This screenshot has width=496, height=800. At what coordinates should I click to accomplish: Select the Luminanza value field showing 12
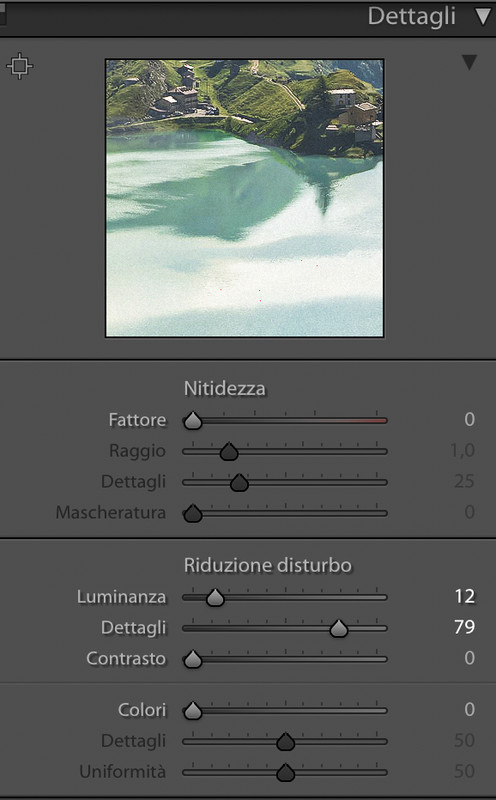[465, 596]
